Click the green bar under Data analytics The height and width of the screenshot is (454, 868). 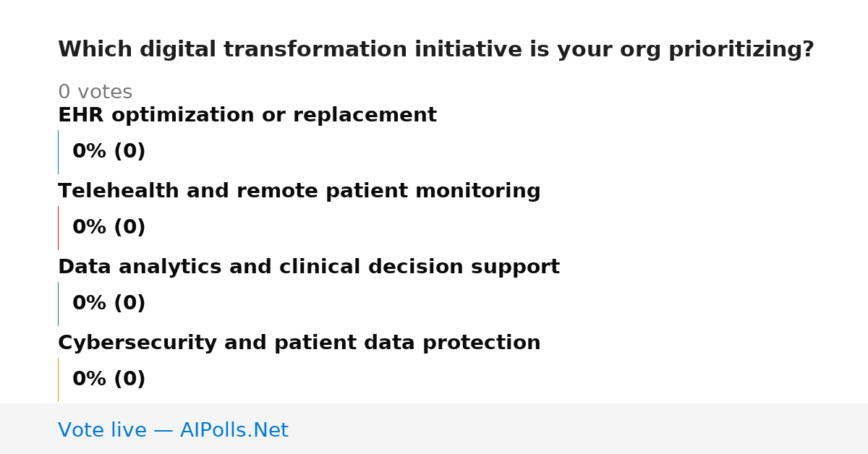point(58,304)
